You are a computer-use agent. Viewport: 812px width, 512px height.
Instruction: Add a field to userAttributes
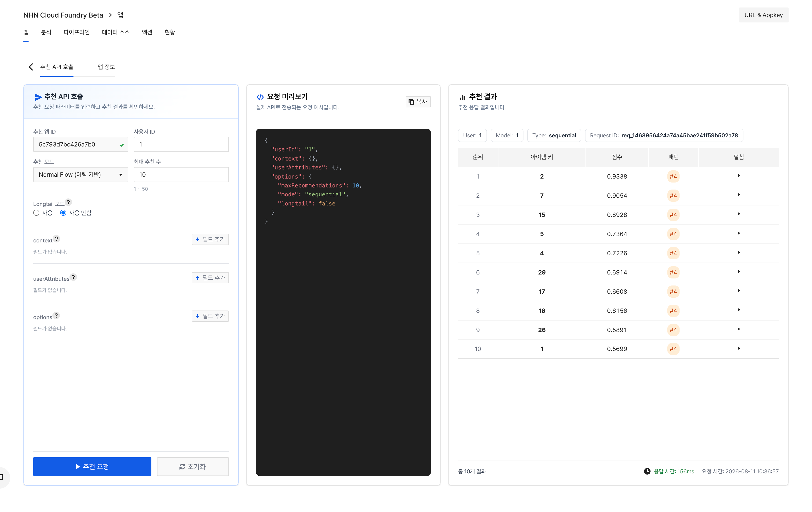(210, 278)
